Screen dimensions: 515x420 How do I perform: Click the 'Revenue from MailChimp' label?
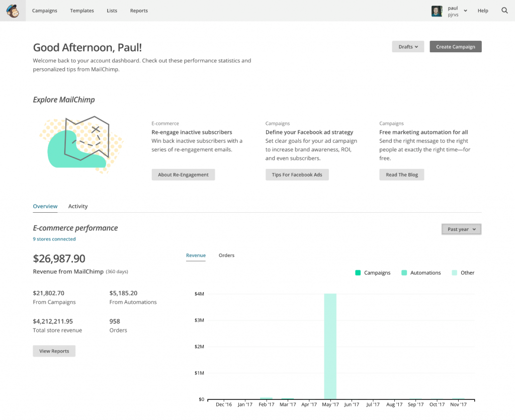tap(68, 272)
